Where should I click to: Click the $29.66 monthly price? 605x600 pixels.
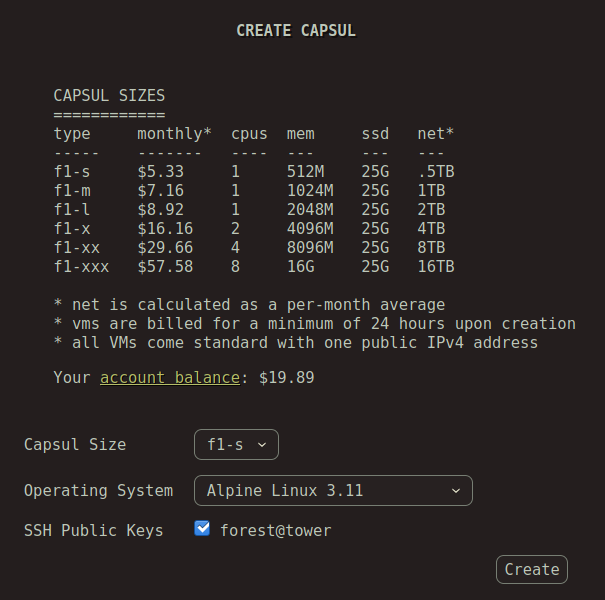[x=165, y=247]
